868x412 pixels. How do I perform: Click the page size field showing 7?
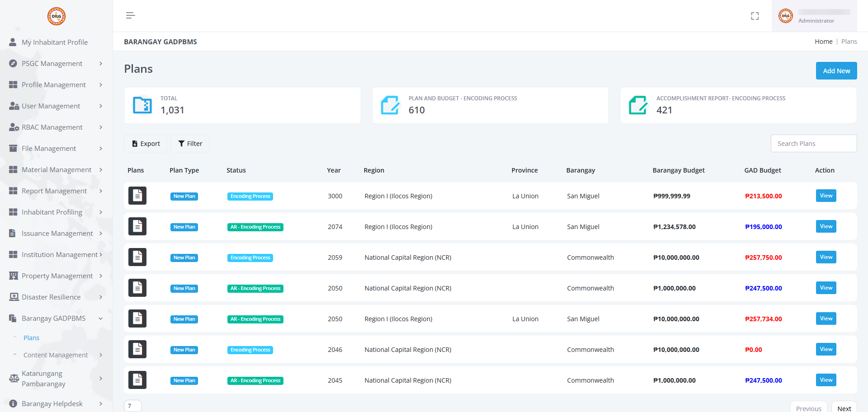(x=133, y=406)
